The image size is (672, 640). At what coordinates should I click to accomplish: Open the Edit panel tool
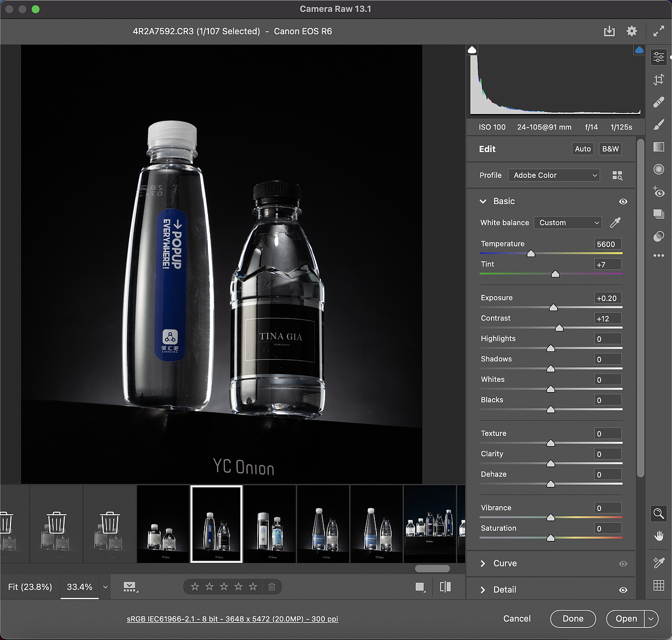pos(659,57)
